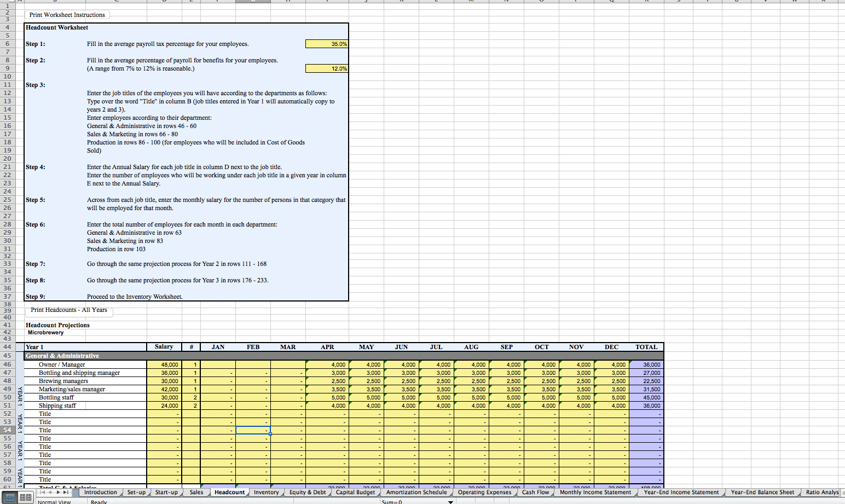
Task: Open the Capital Budget sheet tab
Action: 356,493
